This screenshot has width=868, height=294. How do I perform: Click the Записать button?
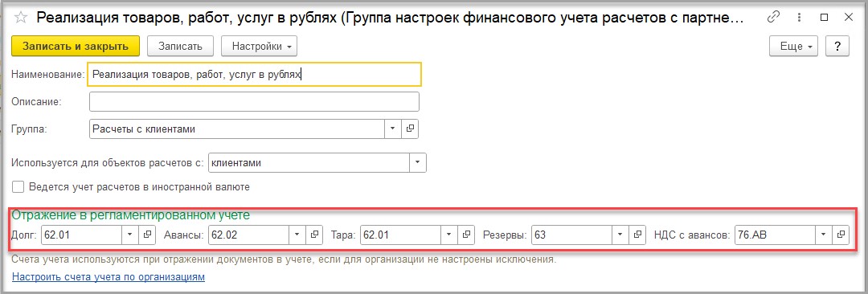tap(181, 46)
